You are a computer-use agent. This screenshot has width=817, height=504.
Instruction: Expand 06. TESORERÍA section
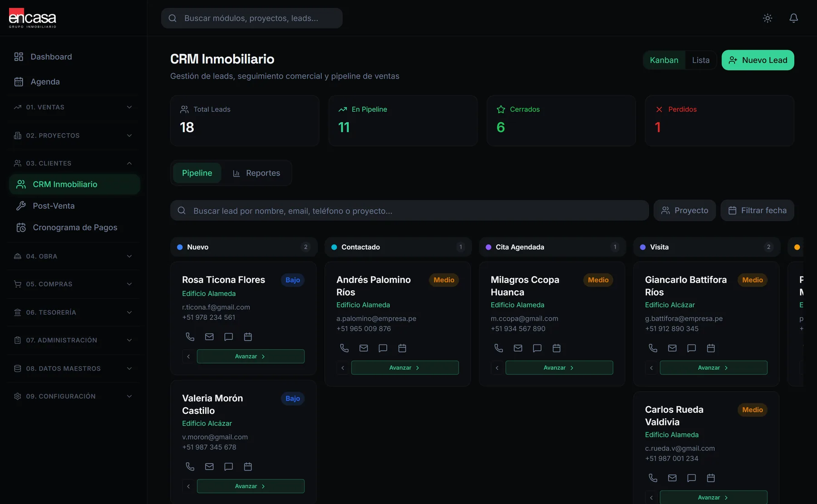click(x=74, y=313)
